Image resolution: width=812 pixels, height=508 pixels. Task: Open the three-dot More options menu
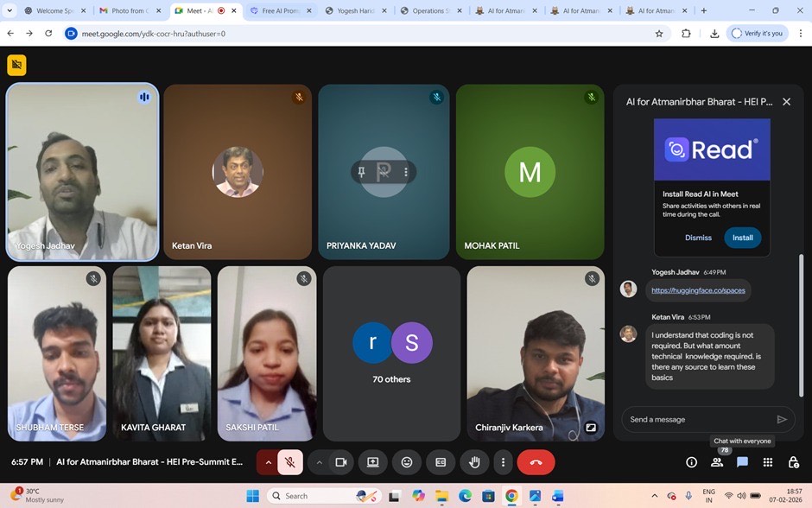[503, 462]
